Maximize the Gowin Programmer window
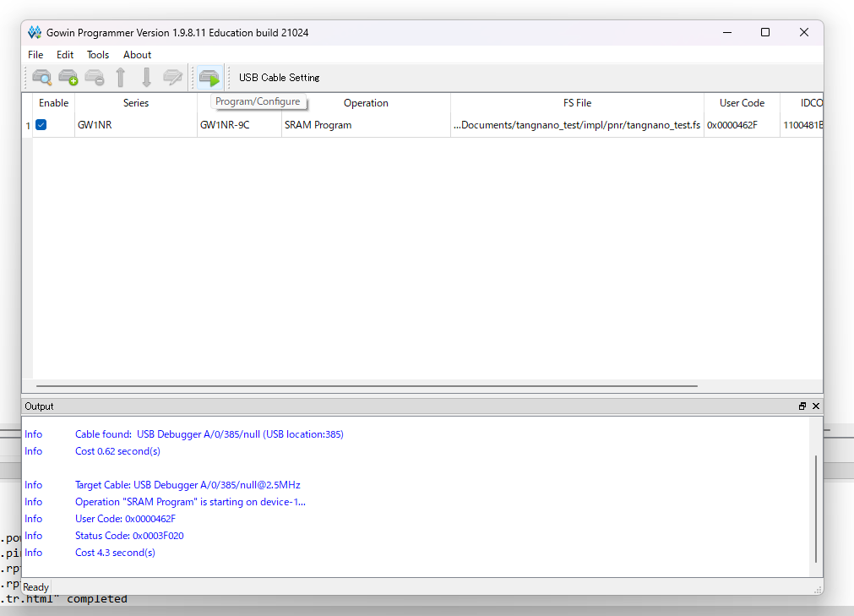 tap(765, 33)
